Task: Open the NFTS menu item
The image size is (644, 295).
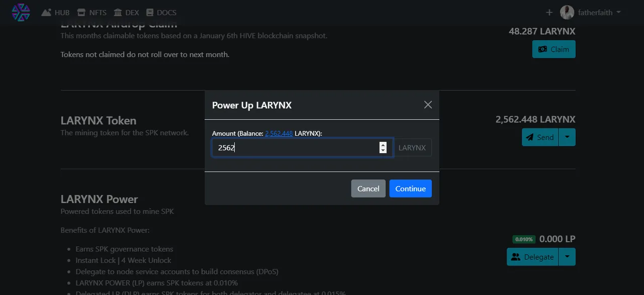Action: 91,13
